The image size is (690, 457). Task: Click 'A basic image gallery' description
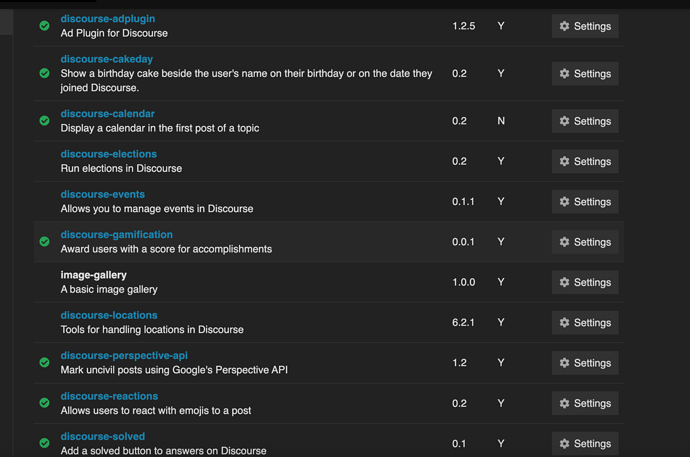point(109,289)
